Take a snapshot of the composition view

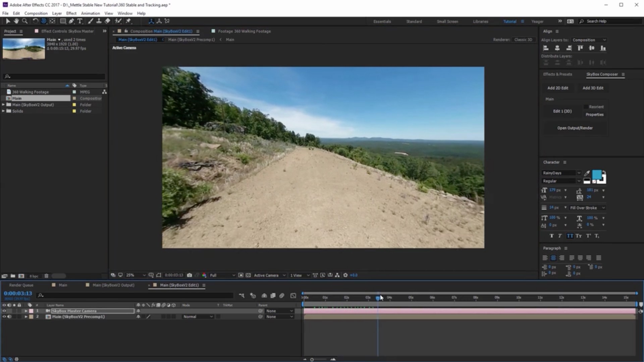(x=190, y=275)
